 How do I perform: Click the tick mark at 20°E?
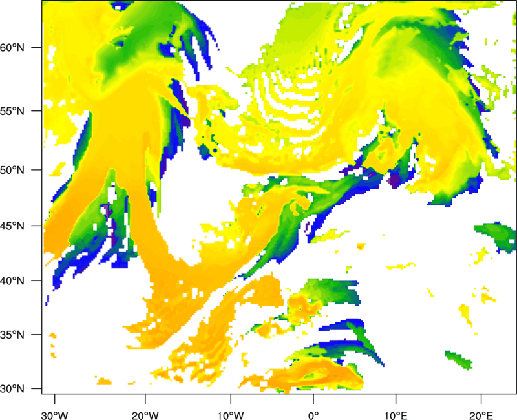[481, 399]
